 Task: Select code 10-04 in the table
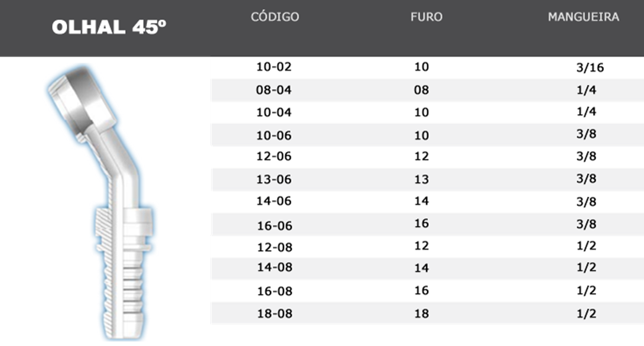[x=274, y=112]
